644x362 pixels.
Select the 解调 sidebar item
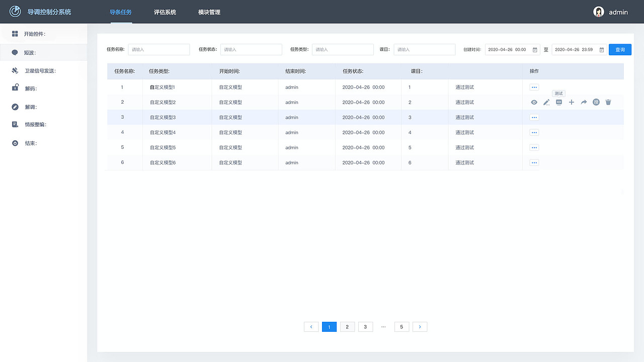click(44, 107)
